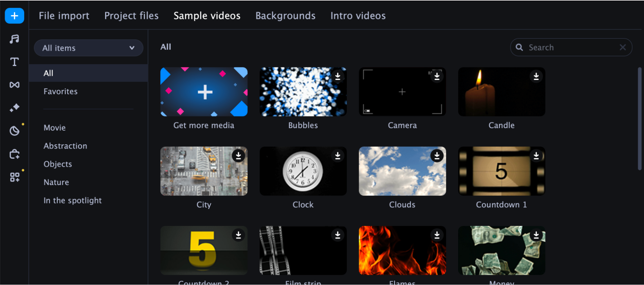Screen dimensions: 644x285
Task: Select the Sample videos tab
Action: (207, 16)
